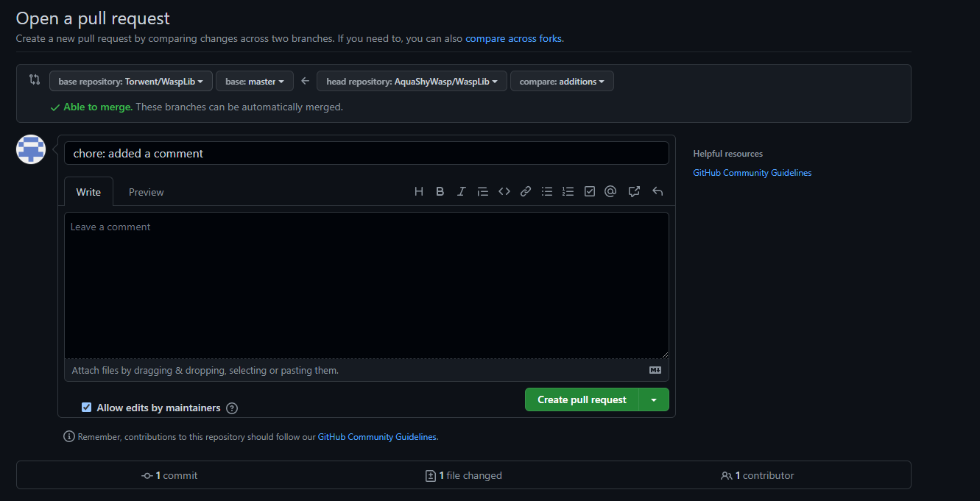Viewport: 980px width, 501px height.
Task: Open GitHub Community Guidelines link in reminder
Action: pyautogui.click(x=378, y=437)
